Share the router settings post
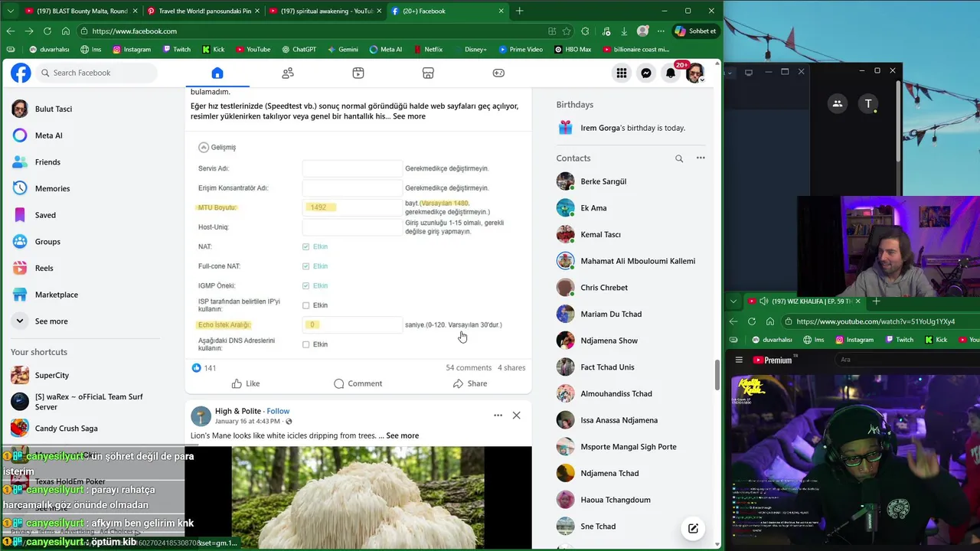The image size is (980, 551). tap(470, 383)
